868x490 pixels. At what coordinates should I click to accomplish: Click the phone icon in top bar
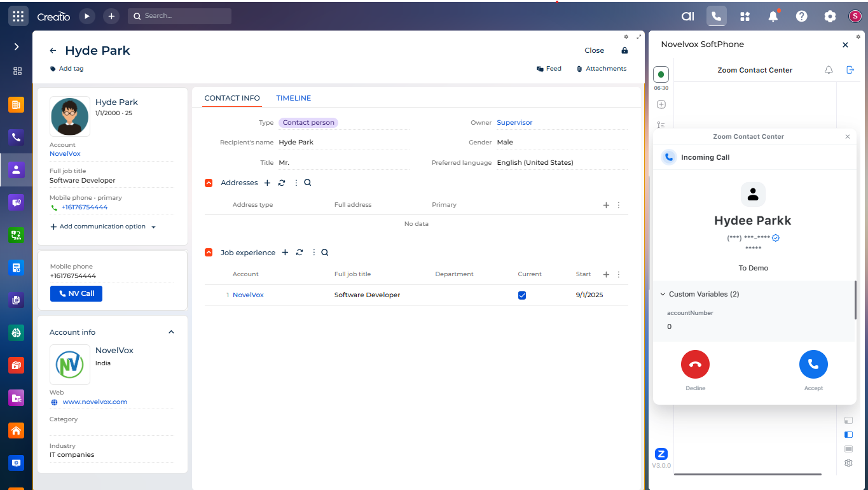click(x=716, y=17)
